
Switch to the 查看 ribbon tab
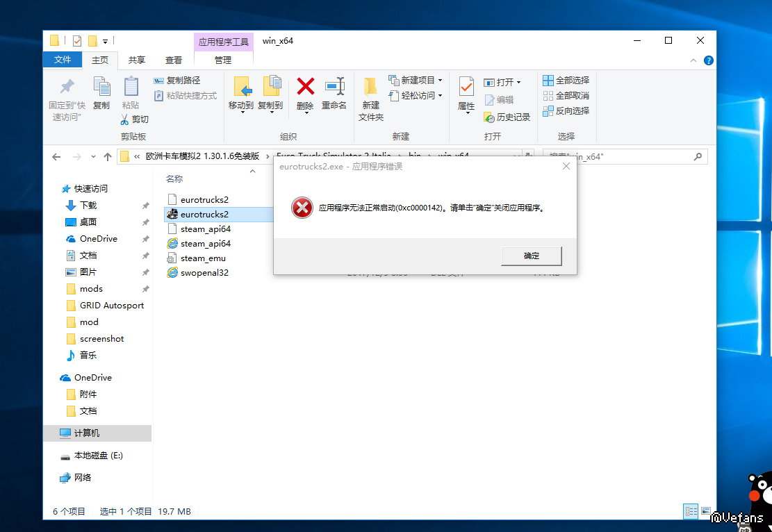(x=173, y=60)
